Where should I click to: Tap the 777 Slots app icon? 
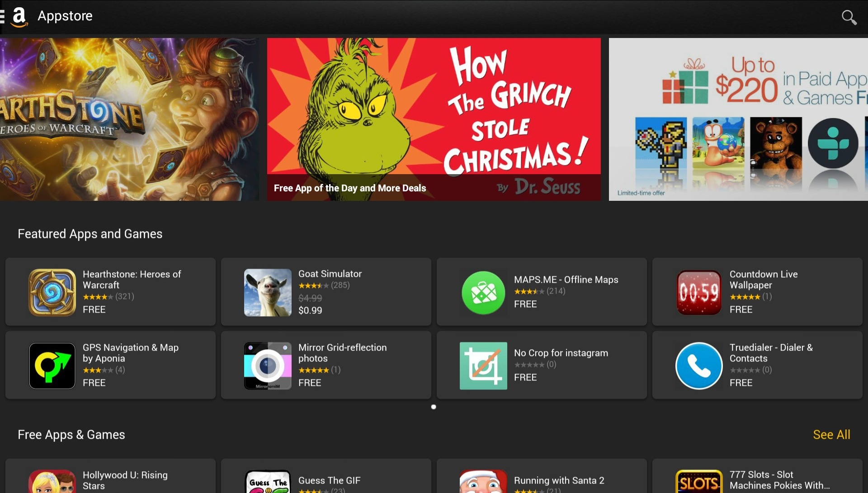tap(698, 482)
